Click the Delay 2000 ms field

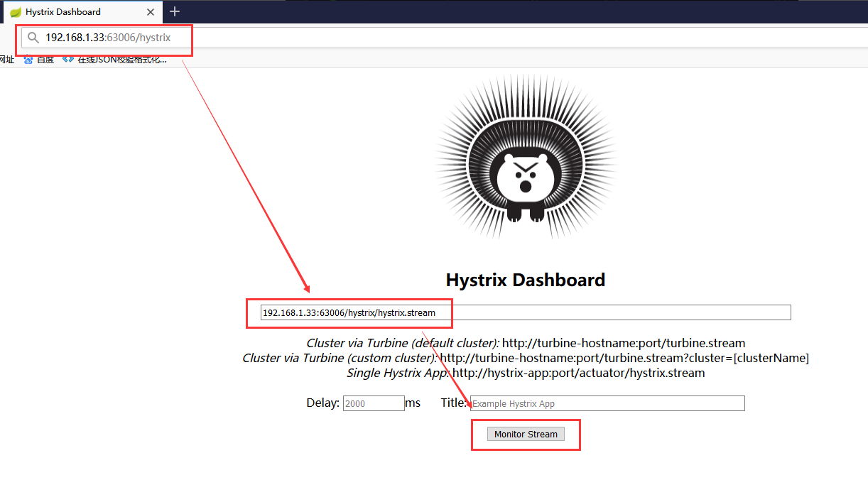point(374,403)
